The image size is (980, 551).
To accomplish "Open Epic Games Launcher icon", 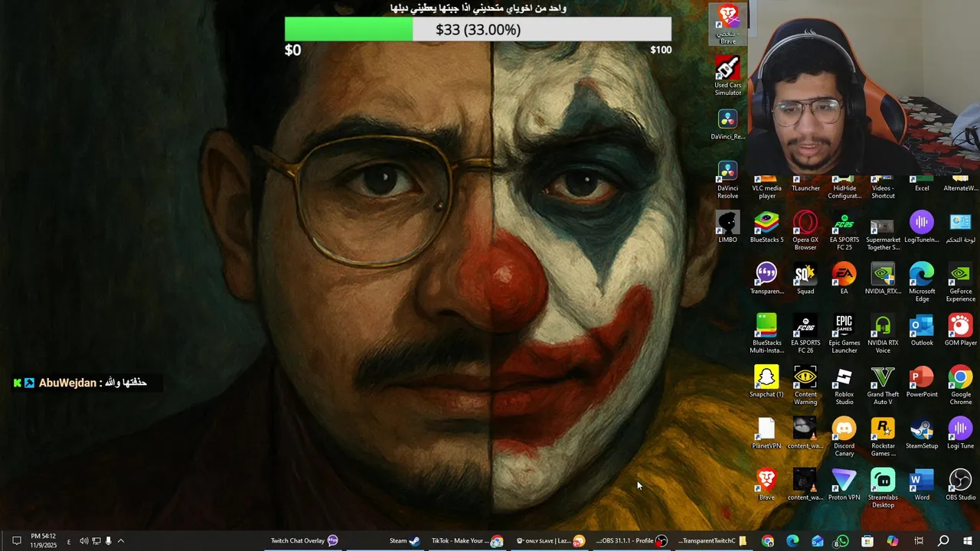I will tap(844, 334).
